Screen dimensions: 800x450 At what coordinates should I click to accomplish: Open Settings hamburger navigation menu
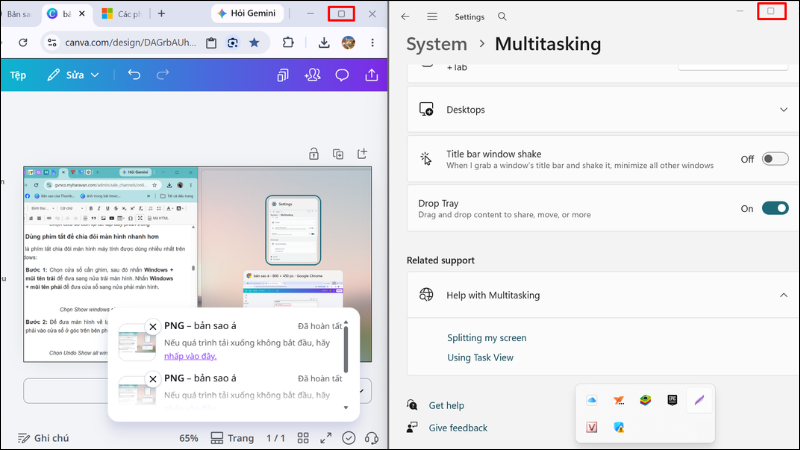pyautogui.click(x=432, y=17)
